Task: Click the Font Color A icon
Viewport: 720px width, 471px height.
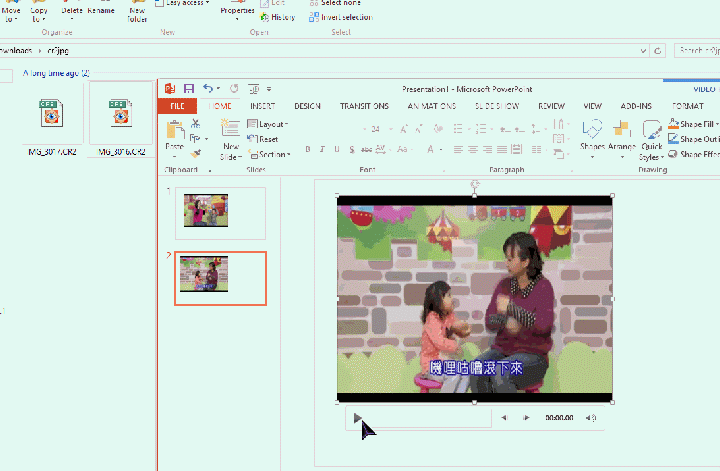Action: [x=430, y=149]
